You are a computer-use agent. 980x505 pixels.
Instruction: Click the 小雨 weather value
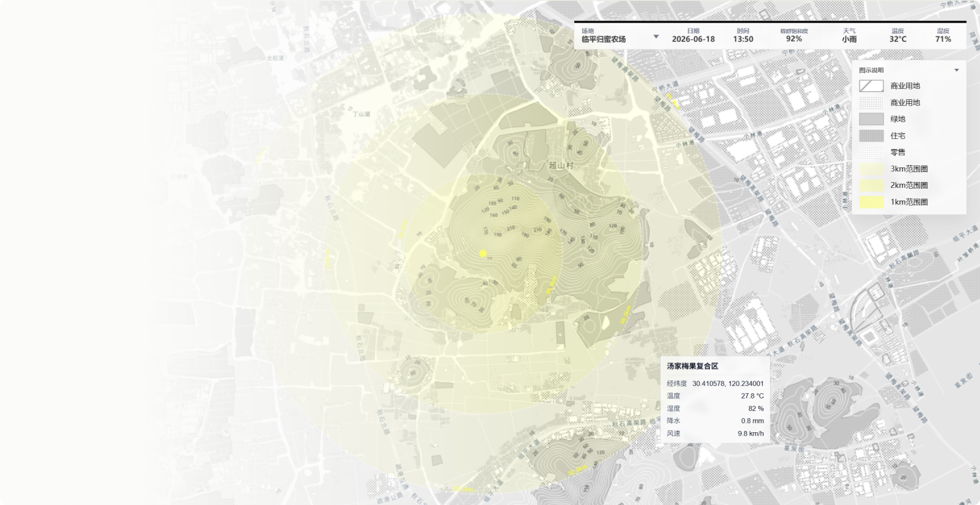(x=849, y=39)
